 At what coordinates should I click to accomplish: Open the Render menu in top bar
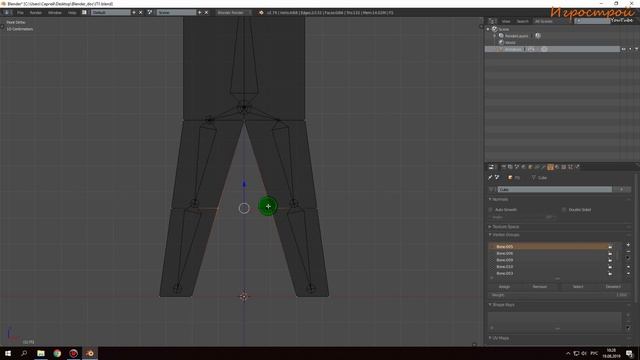coord(36,13)
